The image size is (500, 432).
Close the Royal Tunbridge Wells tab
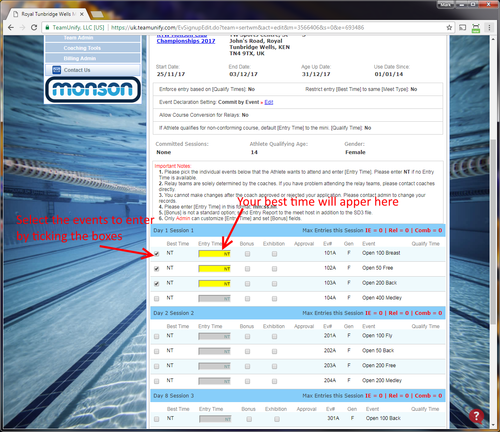(x=82, y=14)
